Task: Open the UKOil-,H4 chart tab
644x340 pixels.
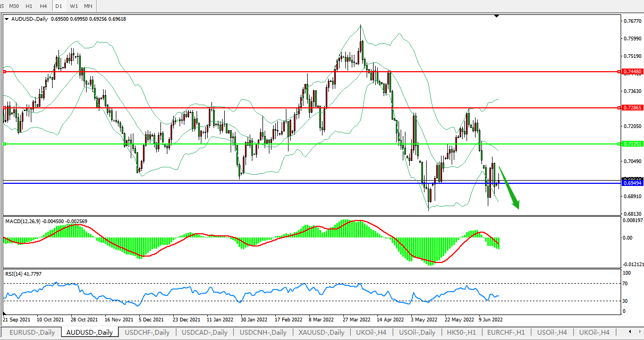Action: point(595,333)
